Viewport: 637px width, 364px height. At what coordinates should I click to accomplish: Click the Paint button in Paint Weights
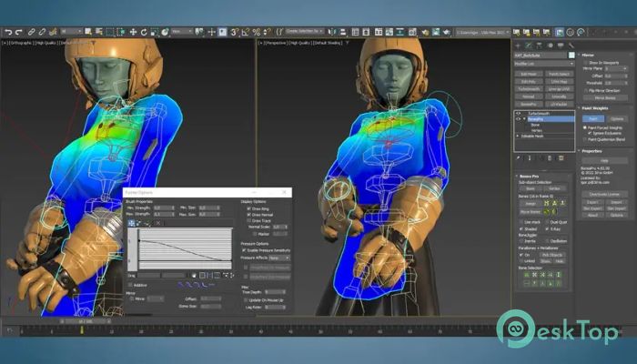click(593, 118)
